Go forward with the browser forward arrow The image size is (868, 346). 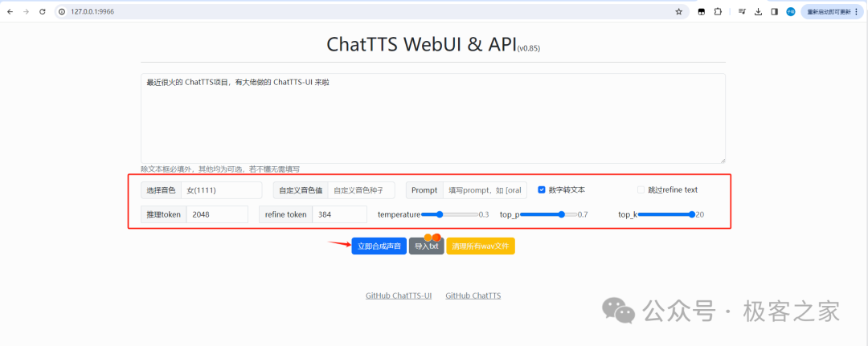pyautogui.click(x=26, y=11)
